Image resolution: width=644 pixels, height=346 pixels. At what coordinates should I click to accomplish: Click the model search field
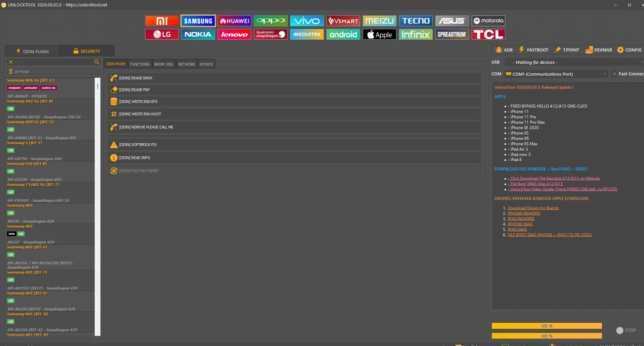(54, 62)
